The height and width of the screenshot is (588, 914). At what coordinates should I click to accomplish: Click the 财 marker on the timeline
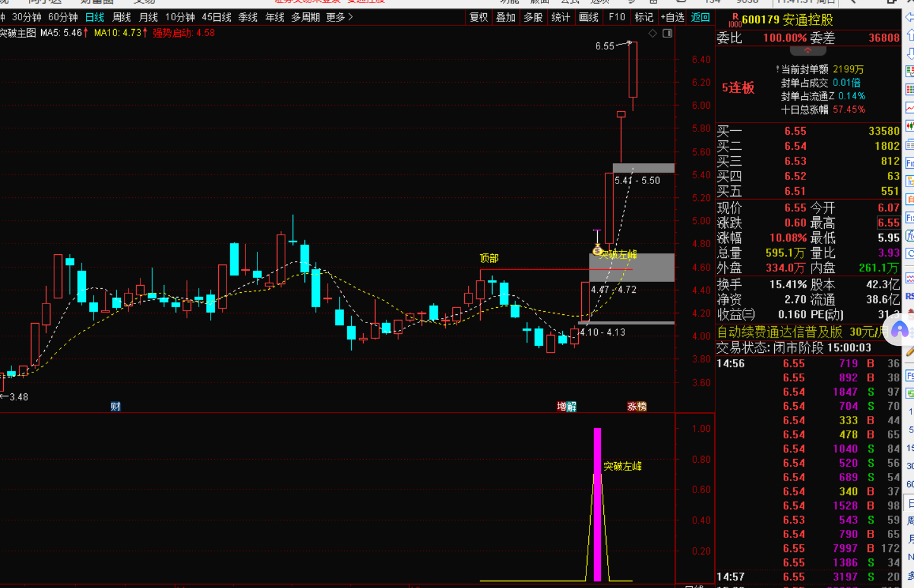click(x=115, y=407)
